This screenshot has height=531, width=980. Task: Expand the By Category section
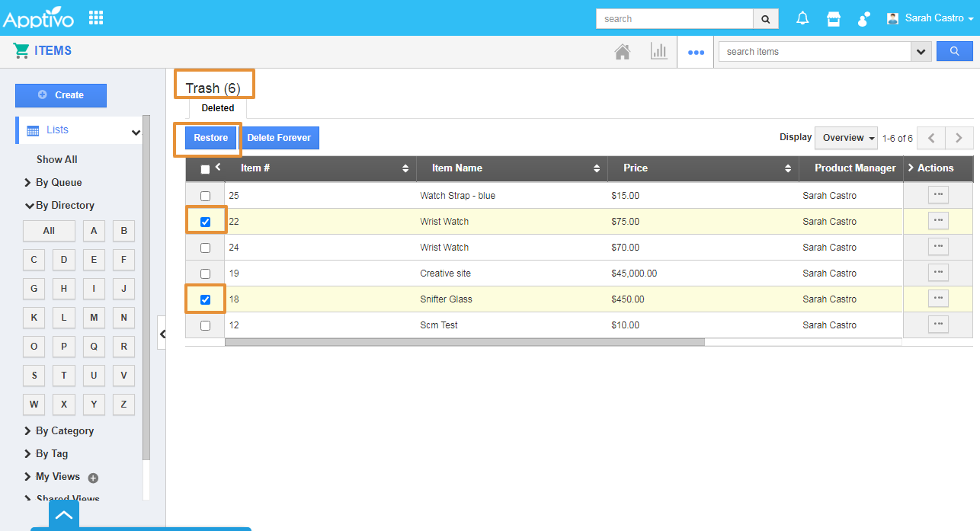pos(64,430)
